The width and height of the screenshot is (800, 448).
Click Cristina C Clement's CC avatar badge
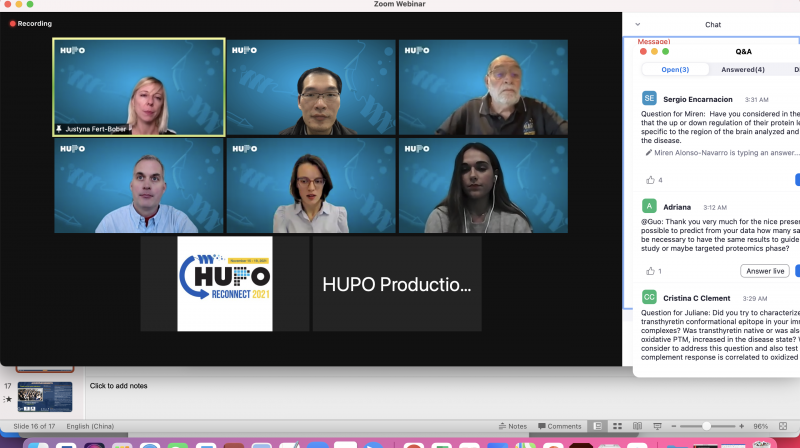click(649, 297)
